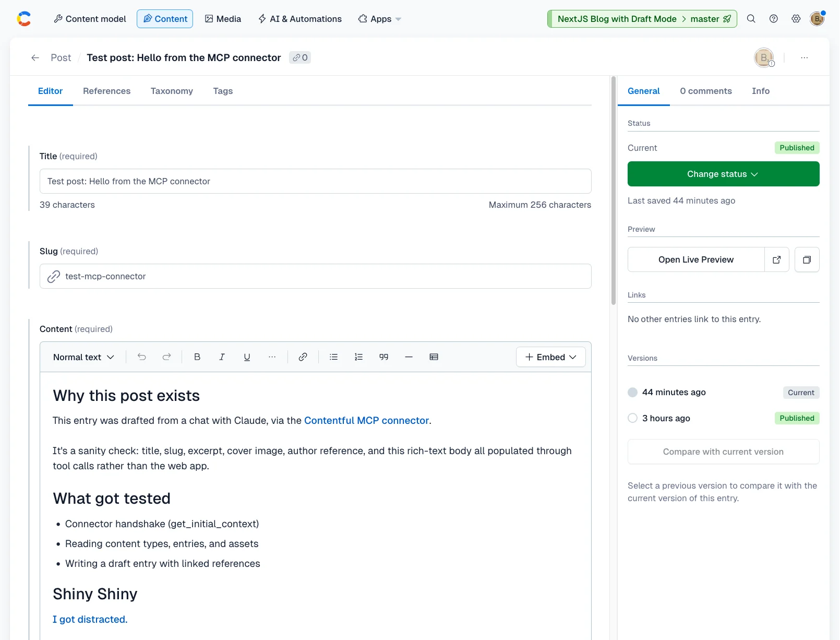This screenshot has width=840, height=640.
Task: Toggle bold formatting
Action: tap(197, 357)
